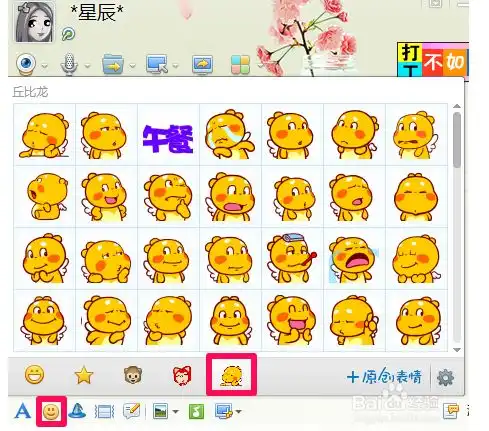
Task: Select the 午餐 purple text sticker
Action: (168, 139)
